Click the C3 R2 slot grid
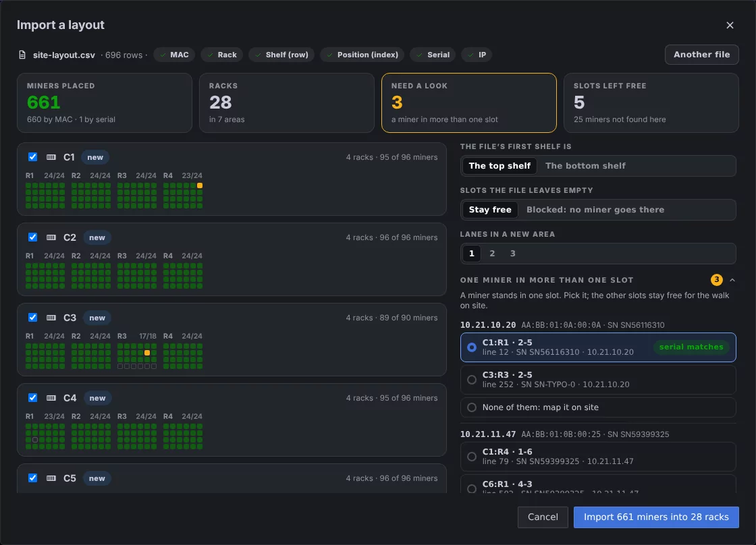This screenshot has height=545, width=756. coord(91,356)
